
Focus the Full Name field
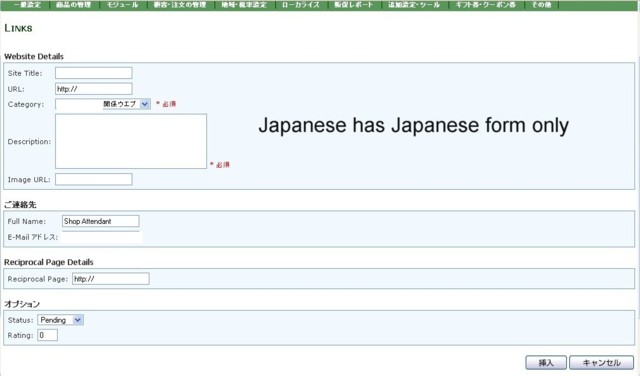point(100,221)
